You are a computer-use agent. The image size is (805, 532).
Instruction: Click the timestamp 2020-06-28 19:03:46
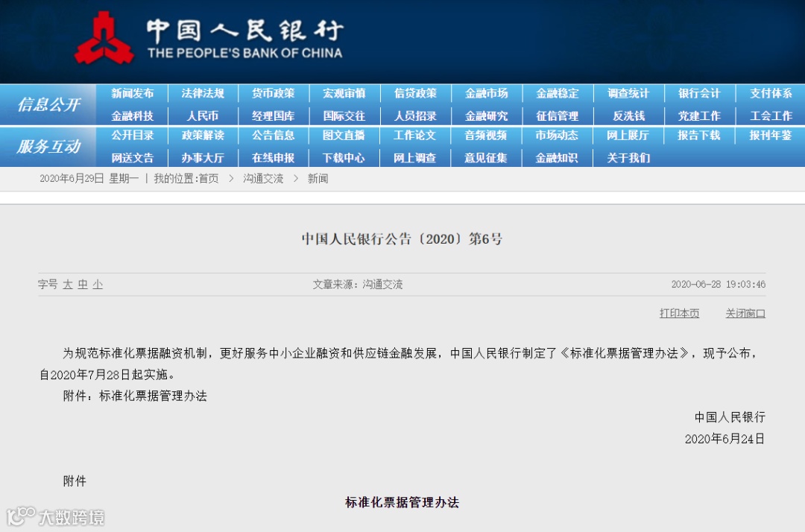coord(719,284)
